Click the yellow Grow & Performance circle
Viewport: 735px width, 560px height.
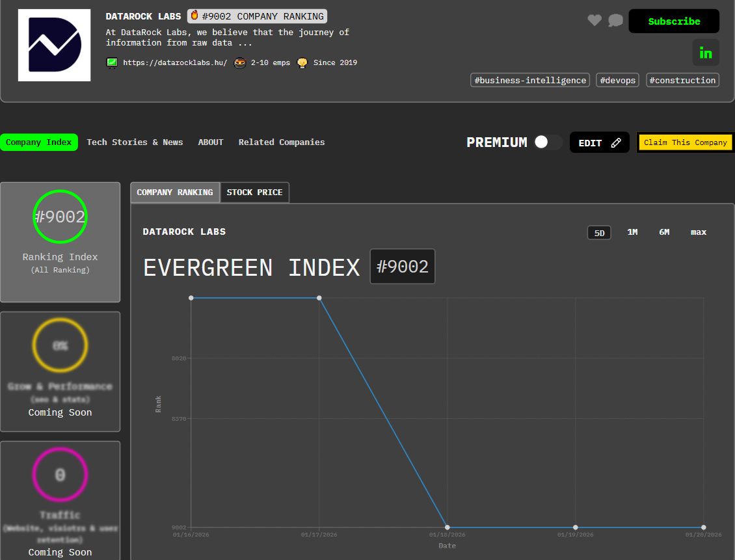click(x=60, y=345)
